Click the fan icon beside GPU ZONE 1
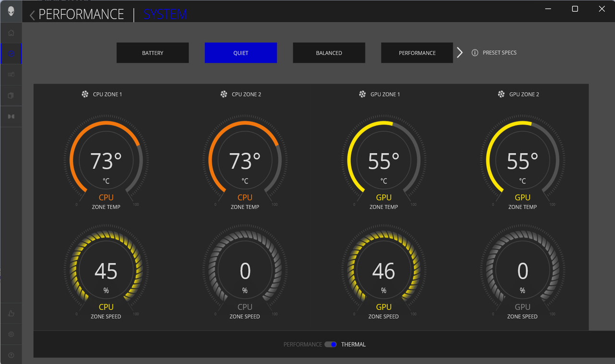 (x=362, y=94)
